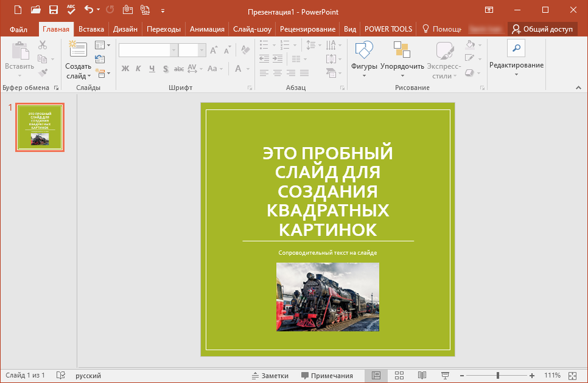Screen dimensions: 588x383
Task: Click the Undo arrow in title bar
Action: click(x=89, y=10)
